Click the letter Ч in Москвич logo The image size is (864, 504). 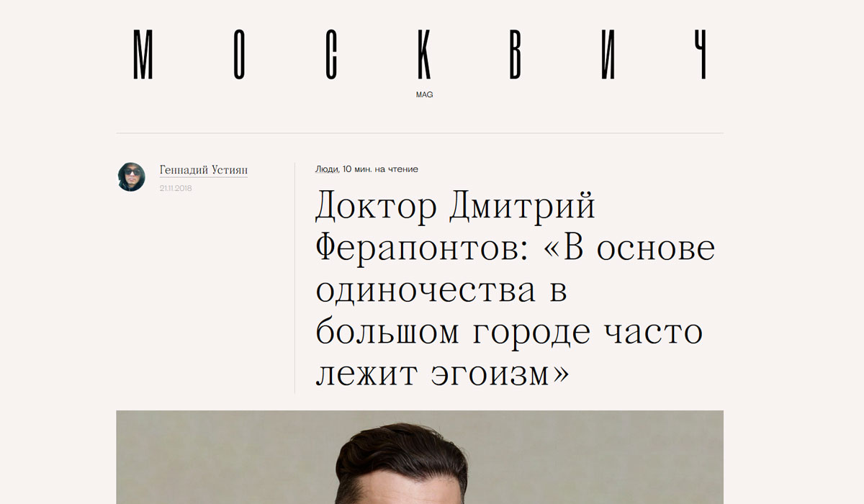point(699,55)
